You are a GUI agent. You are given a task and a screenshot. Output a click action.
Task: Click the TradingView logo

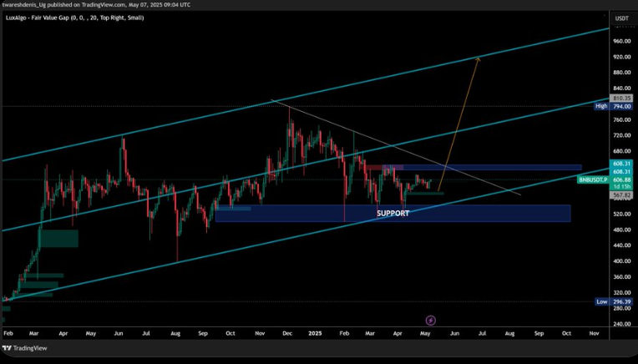pyautogui.click(x=25, y=348)
